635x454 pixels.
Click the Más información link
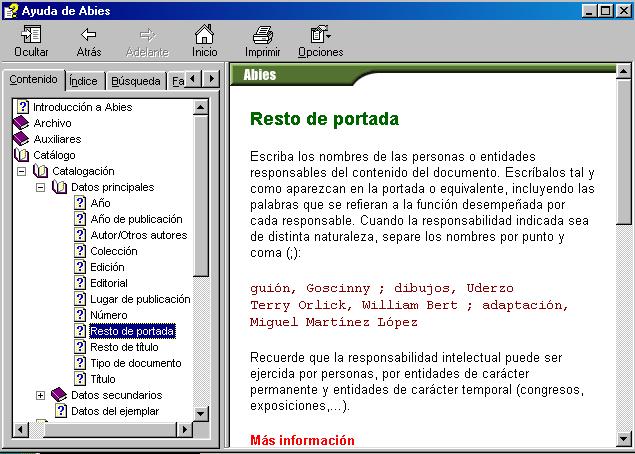pyautogui.click(x=302, y=440)
